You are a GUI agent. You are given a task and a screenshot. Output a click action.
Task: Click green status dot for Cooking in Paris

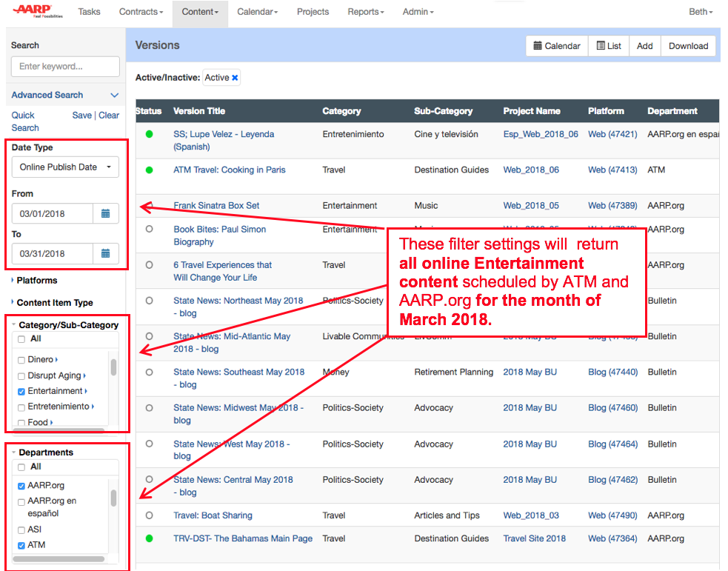(x=149, y=170)
